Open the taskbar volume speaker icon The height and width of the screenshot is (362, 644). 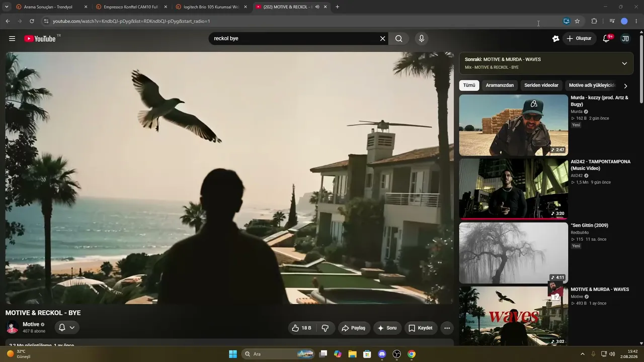(612, 354)
